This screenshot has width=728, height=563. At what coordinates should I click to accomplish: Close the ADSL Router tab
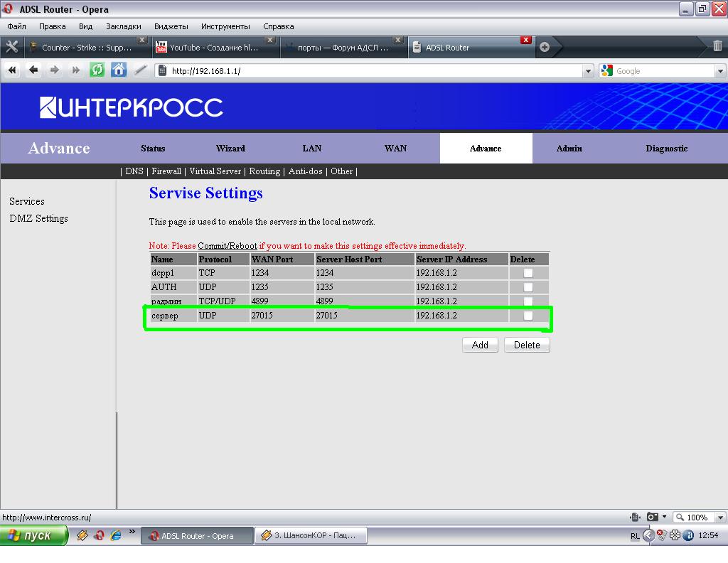(x=525, y=40)
